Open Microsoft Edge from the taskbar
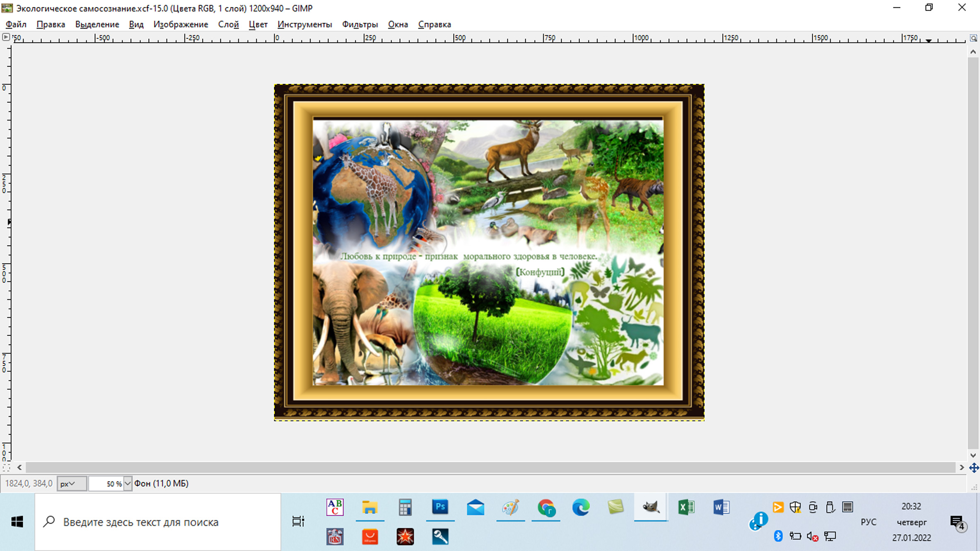Image resolution: width=980 pixels, height=551 pixels. 581,507
